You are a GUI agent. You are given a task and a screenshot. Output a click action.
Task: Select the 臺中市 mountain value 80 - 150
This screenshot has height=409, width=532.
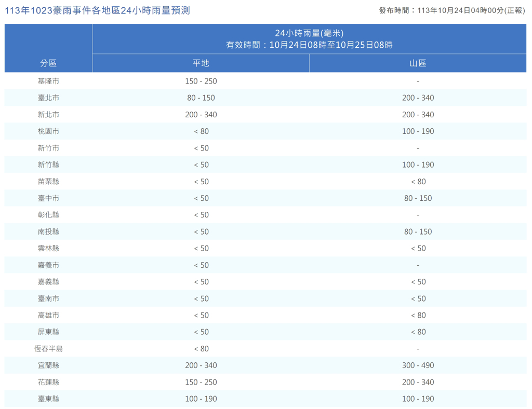(x=418, y=198)
